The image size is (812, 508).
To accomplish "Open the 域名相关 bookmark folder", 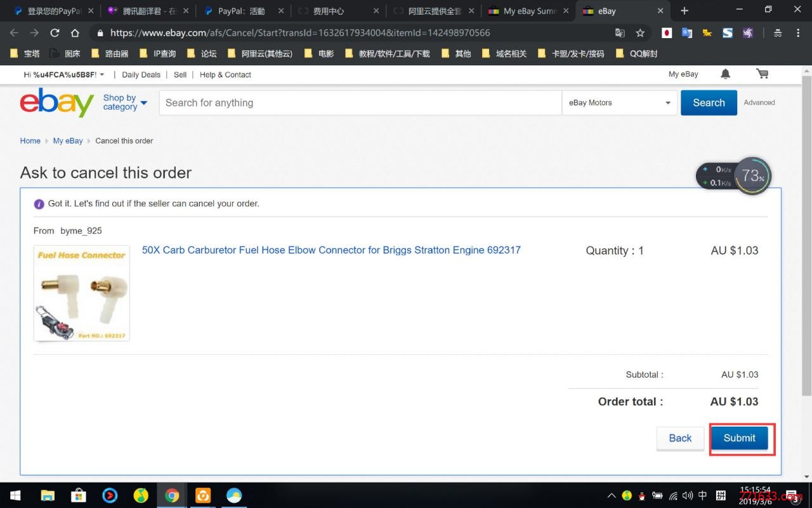I will [x=504, y=54].
